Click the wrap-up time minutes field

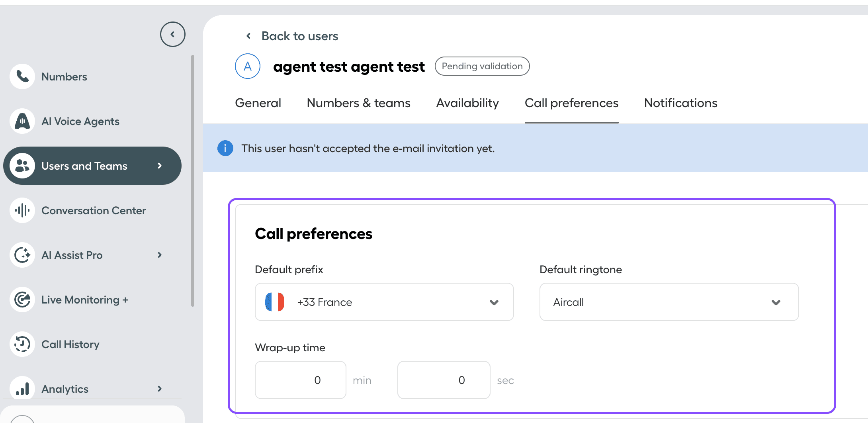click(300, 380)
